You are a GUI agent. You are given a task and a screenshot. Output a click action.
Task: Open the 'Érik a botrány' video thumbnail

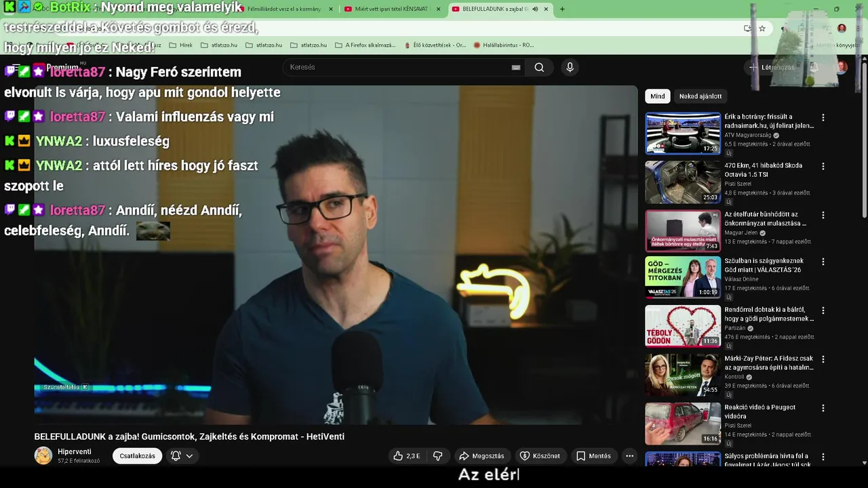(x=683, y=134)
